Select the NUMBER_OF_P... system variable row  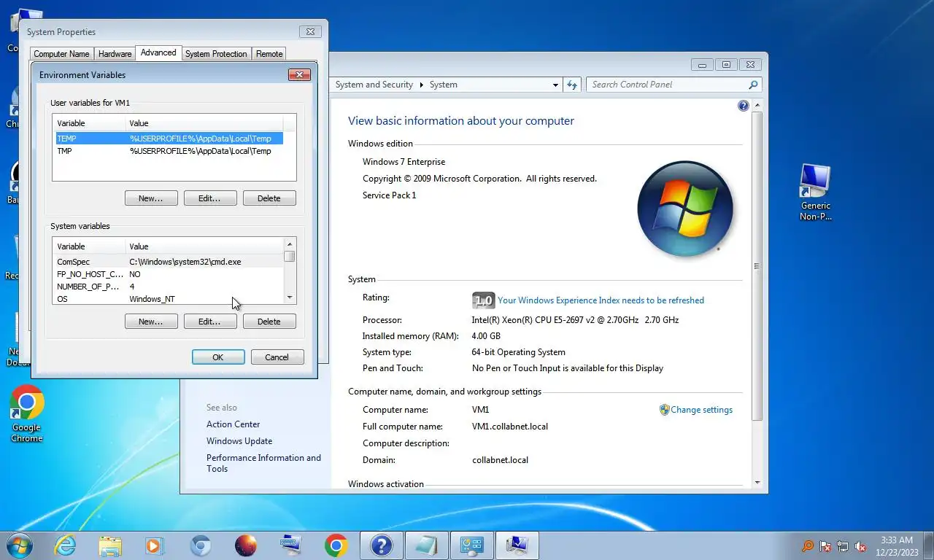point(169,287)
